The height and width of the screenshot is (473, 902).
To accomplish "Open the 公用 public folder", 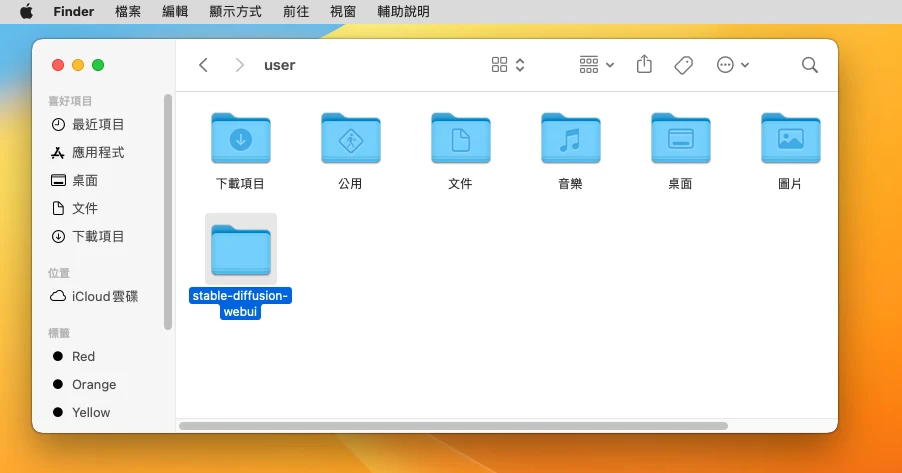I will coord(350,139).
